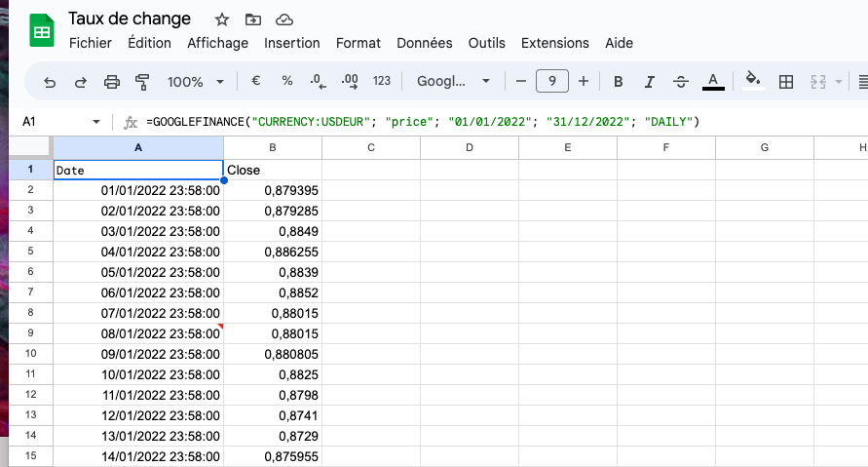Open the Données menu
The width and height of the screenshot is (868, 467).
coord(425,43)
